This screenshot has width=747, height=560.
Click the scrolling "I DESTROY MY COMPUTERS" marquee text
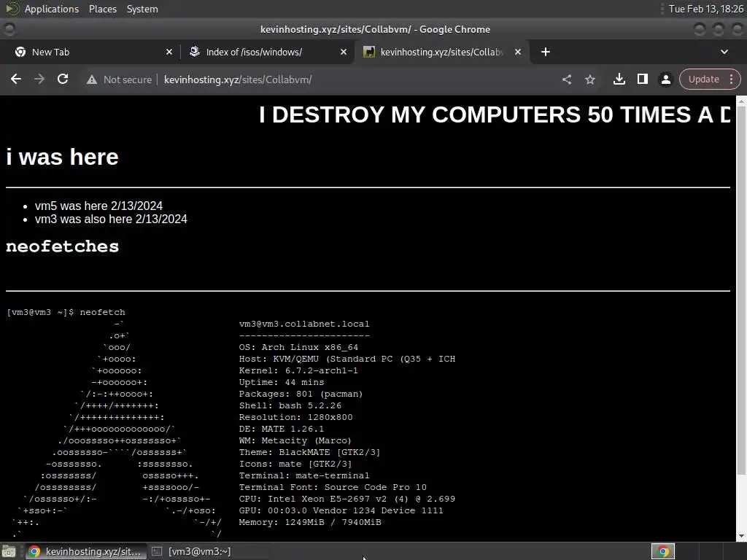point(495,114)
